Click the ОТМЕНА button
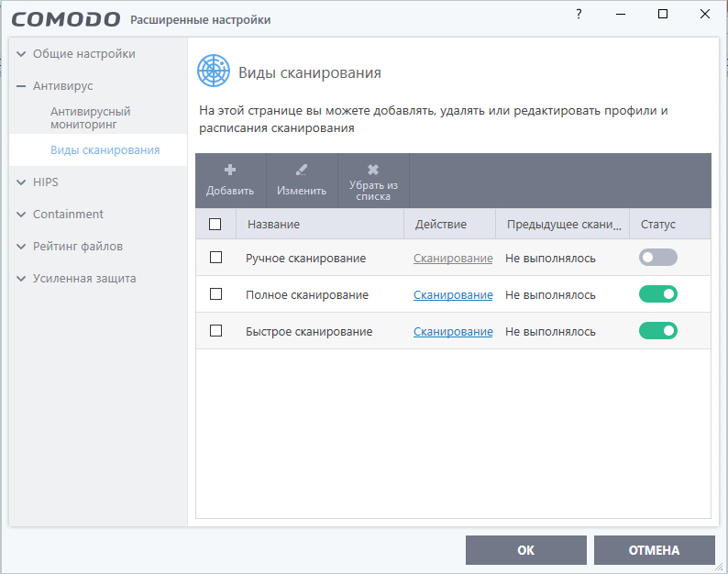The width and height of the screenshot is (728, 574). (654, 550)
